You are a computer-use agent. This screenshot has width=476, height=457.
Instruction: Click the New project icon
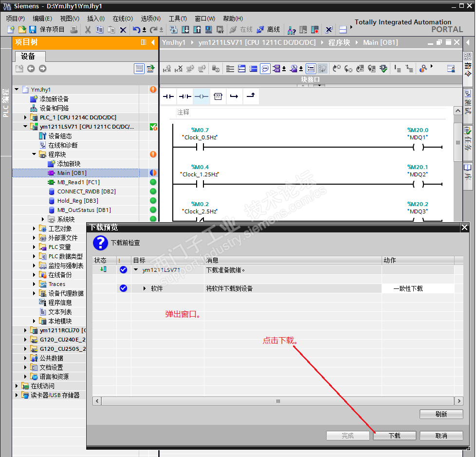(11, 29)
